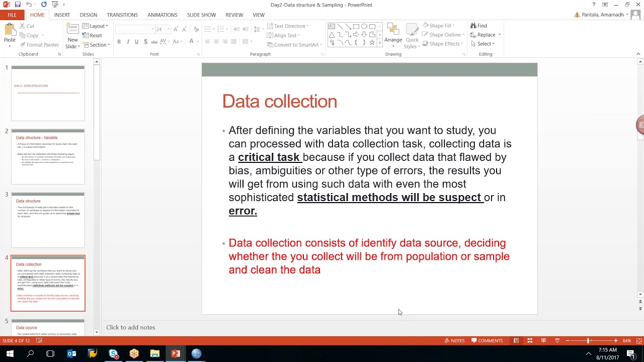Start Slide Show from status bar icon
The height and width of the screenshot is (362, 644).
[x=557, y=341]
